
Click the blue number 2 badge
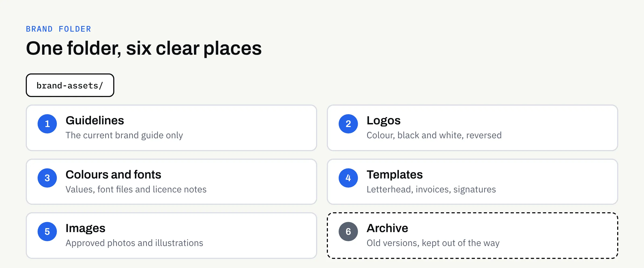(348, 124)
